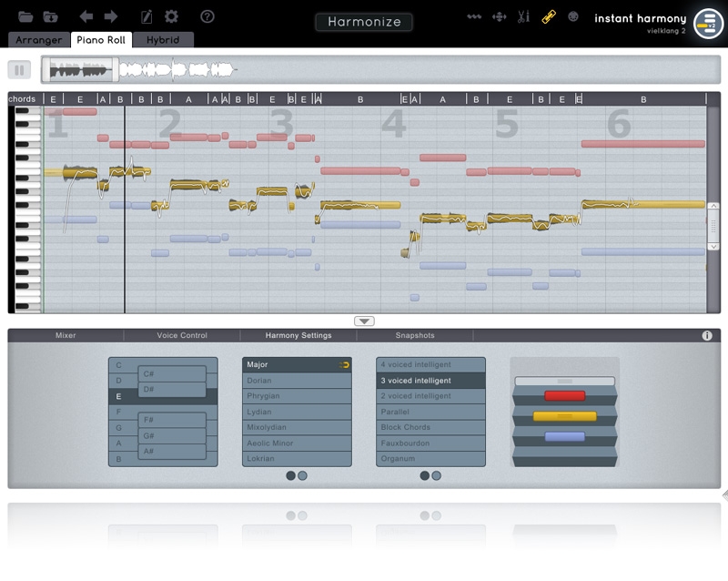
Task: Open the Voice Control tab
Action: coord(182,335)
